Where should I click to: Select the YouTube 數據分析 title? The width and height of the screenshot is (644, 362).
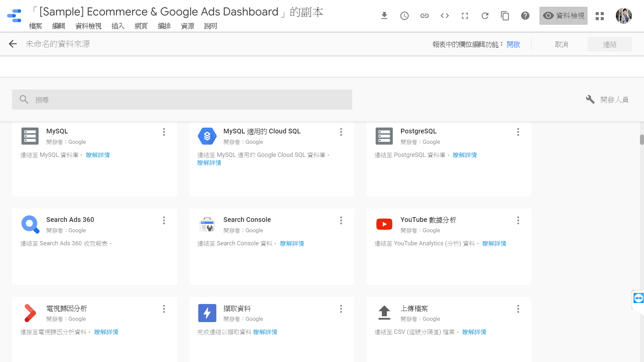click(x=428, y=220)
